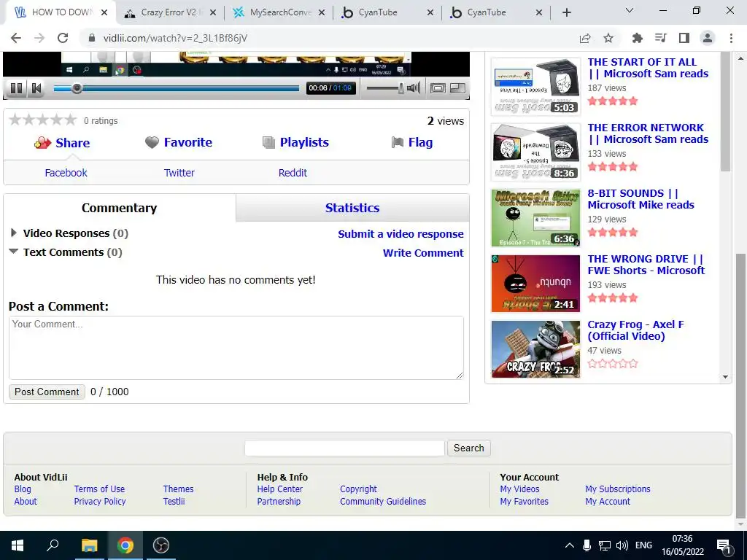This screenshot has height=560, width=747.
Task: Bookmark this page with the star icon
Action: point(608,38)
